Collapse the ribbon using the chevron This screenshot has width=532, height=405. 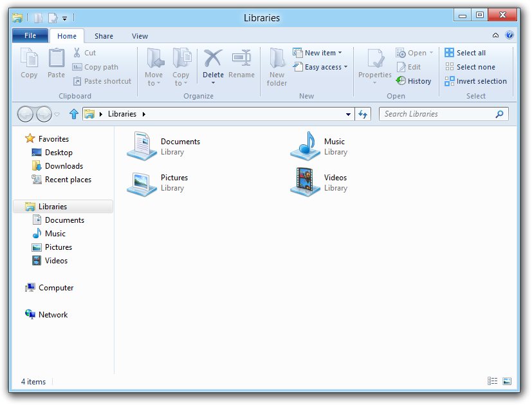[x=495, y=36]
